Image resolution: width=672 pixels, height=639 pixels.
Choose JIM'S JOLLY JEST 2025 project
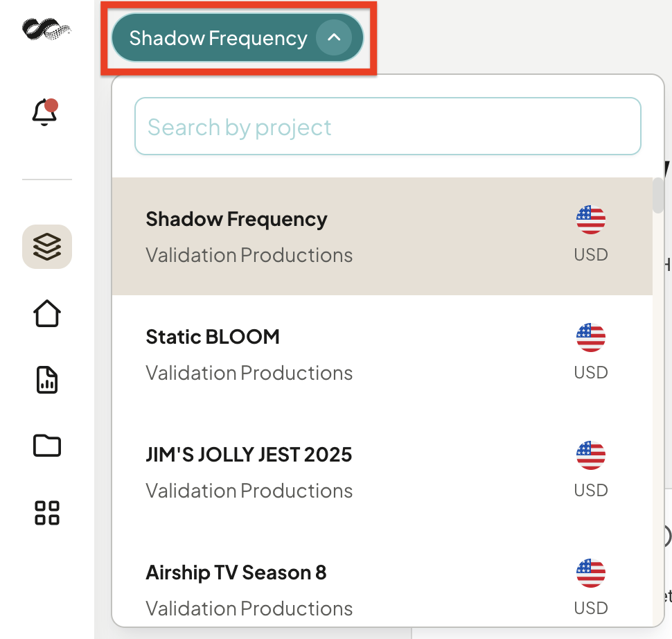[x=382, y=472]
